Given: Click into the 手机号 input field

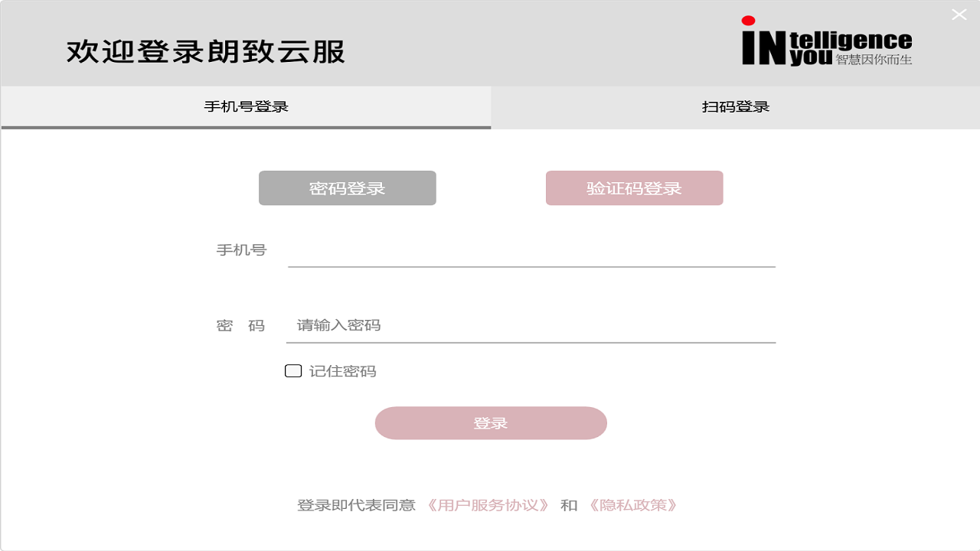Looking at the screenshot, I should coord(531,256).
